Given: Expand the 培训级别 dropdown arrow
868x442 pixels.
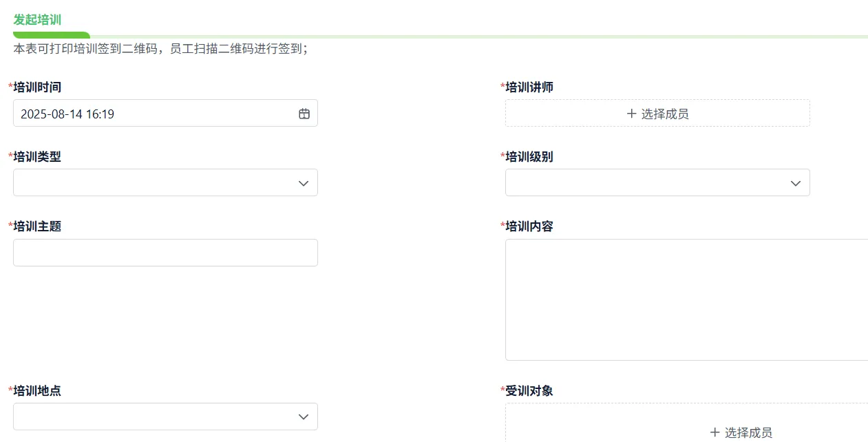Looking at the screenshot, I should click(796, 183).
